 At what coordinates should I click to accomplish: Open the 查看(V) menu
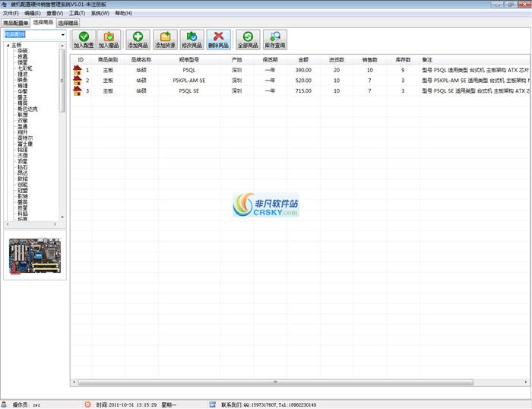point(55,13)
